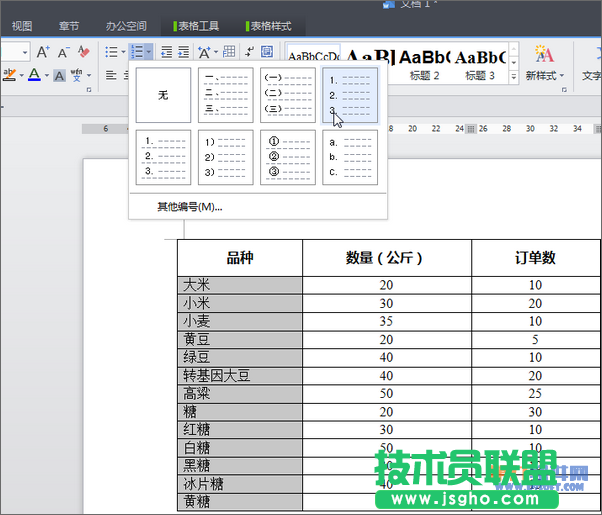Click the phonetic guide wén icon
Viewport: 602px width, 515px height.
coord(77,75)
